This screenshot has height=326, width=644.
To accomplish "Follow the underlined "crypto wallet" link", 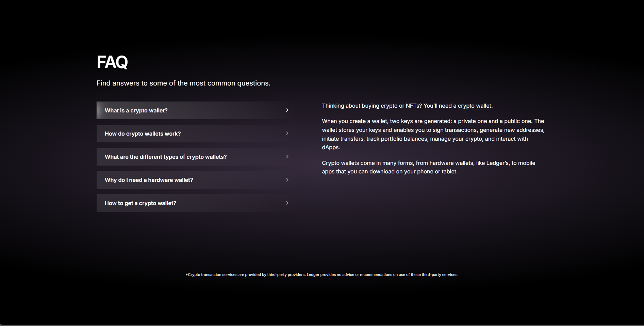I will (474, 106).
